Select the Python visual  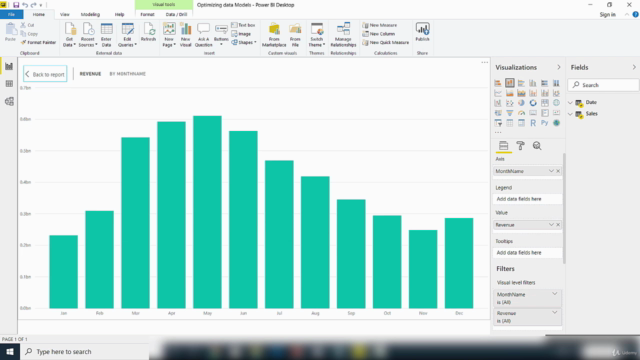[x=544, y=123]
